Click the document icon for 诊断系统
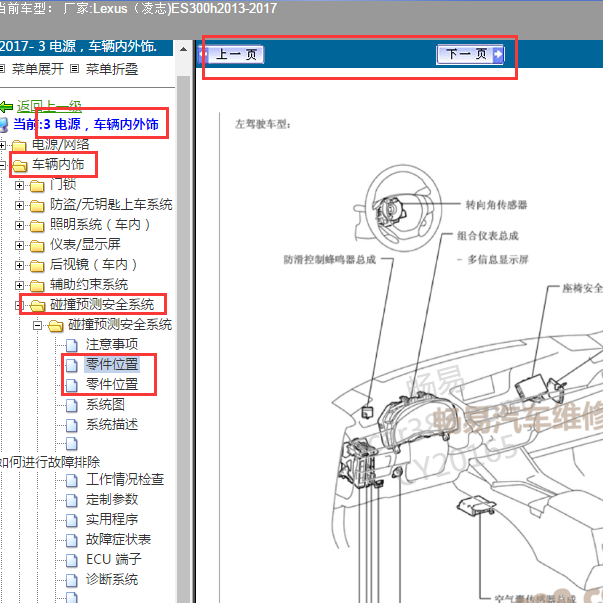 pyautogui.click(x=72, y=580)
